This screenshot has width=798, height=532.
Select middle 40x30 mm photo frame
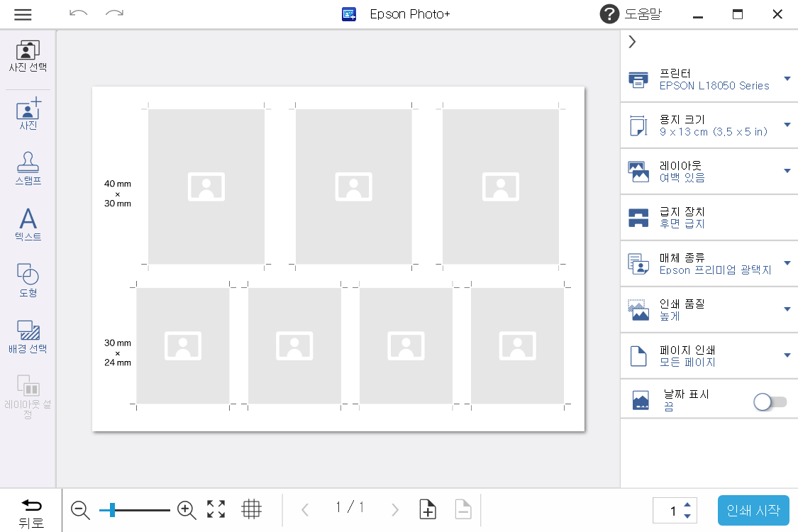click(x=354, y=187)
